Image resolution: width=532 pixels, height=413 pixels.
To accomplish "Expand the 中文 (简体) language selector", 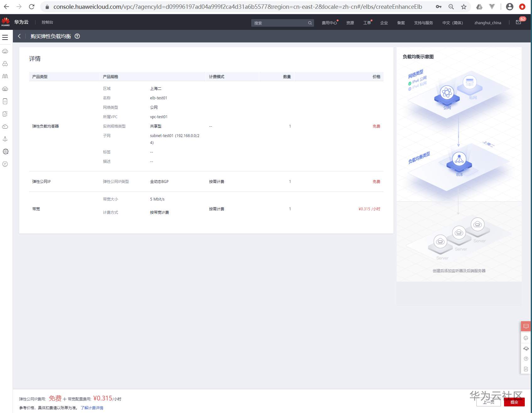I will pyautogui.click(x=453, y=23).
